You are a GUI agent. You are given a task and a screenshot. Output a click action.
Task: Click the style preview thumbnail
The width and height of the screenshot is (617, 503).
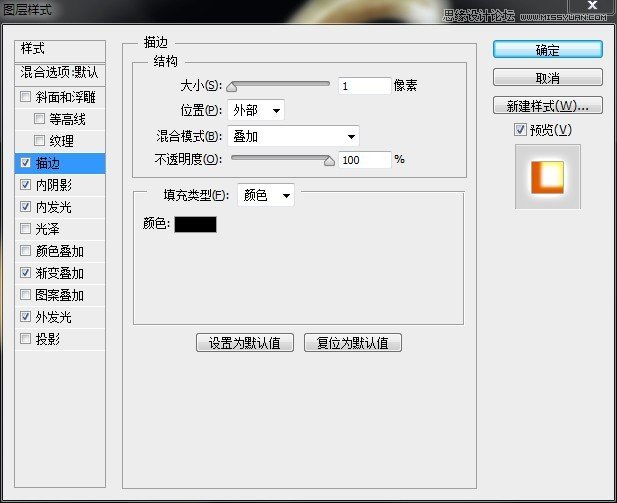(547, 176)
